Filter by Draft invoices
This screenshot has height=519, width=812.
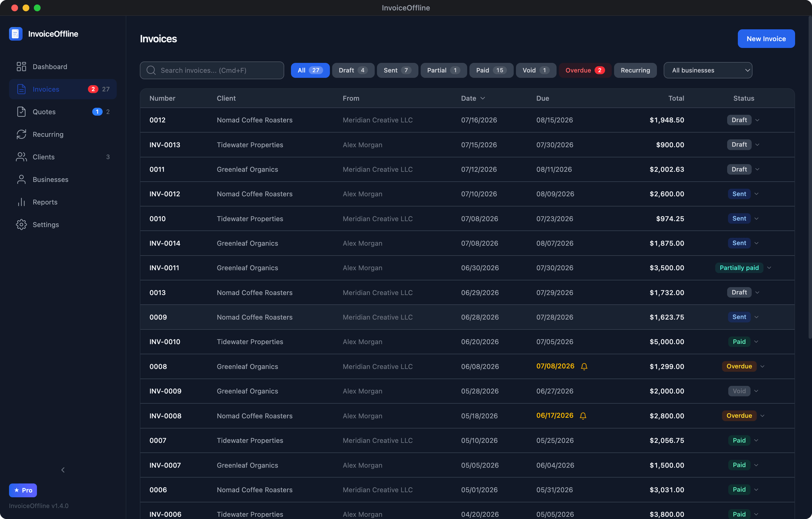pyautogui.click(x=353, y=70)
